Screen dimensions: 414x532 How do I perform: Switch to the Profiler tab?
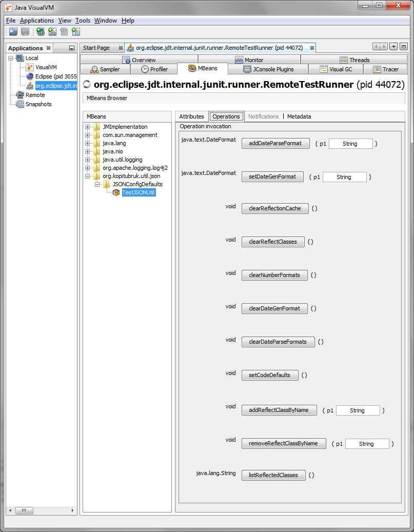[x=154, y=69]
